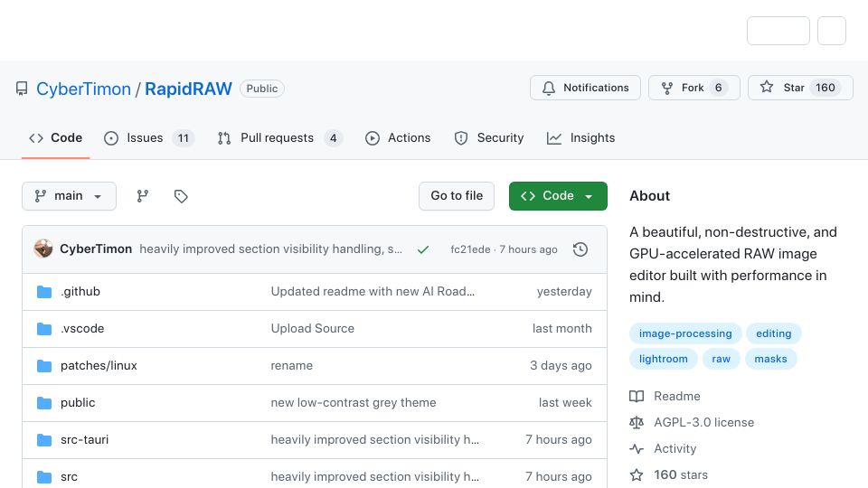The height and width of the screenshot is (488, 868).
Task: Click the '3 days ago' timestamp
Action: [x=561, y=366]
